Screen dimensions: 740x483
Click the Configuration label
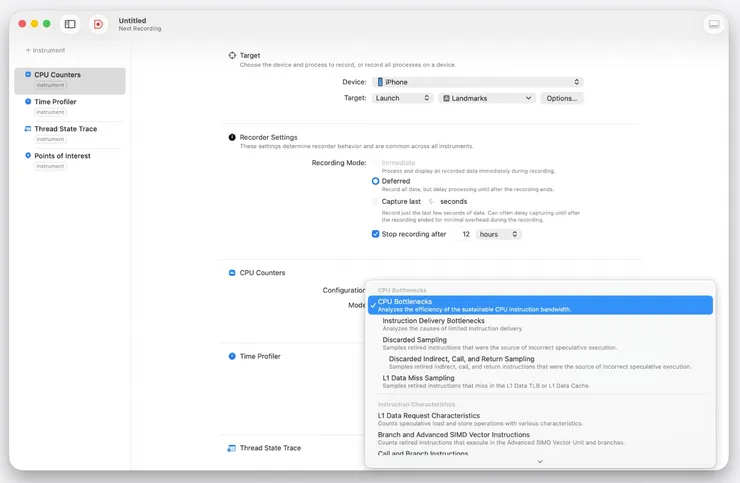click(x=344, y=290)
